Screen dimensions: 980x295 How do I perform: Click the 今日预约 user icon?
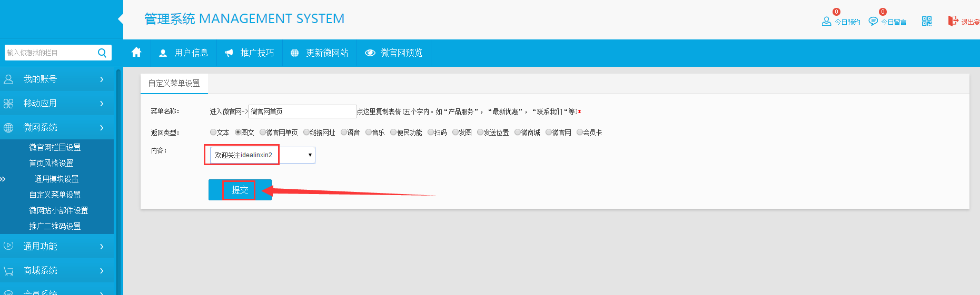[x=826, y=21]
